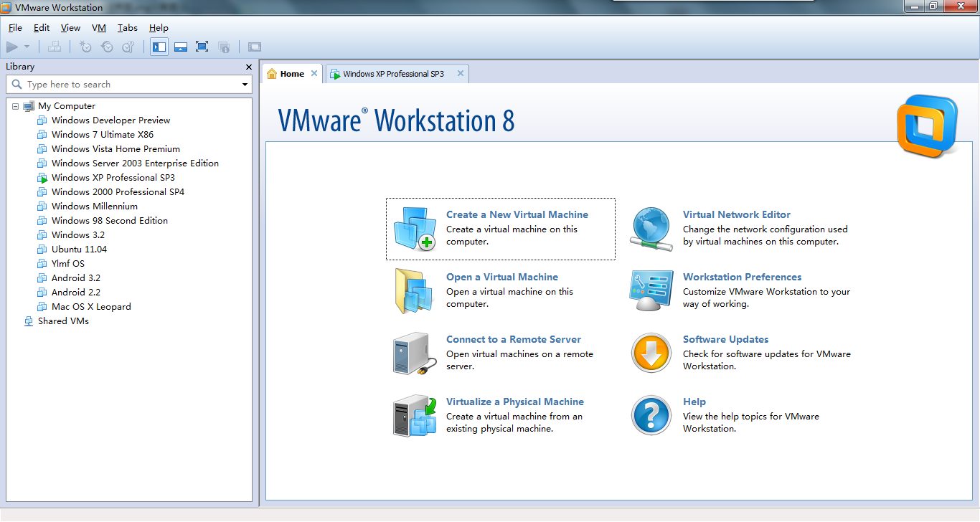Click the Help link on Home page

tap(694, 402)
